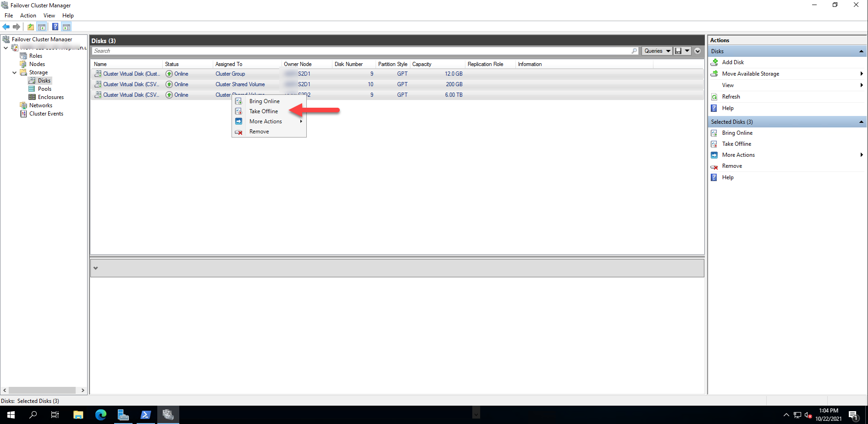Click Add Disk in Actions pane
868x424 pixels.
tap(733, 62)
